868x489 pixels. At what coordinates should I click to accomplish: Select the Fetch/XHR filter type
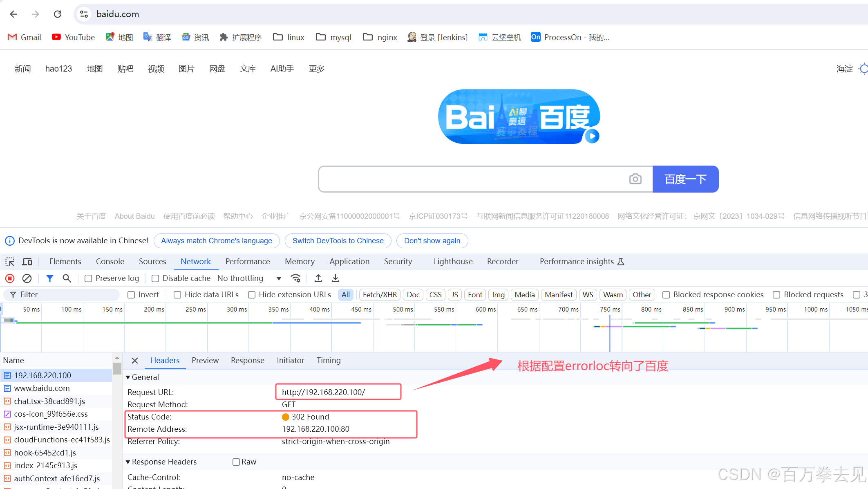(x=380, y=295)
